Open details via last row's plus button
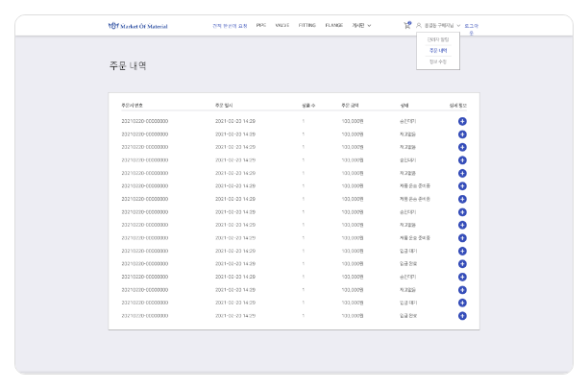Screen dimensions: 588x389 pyautogui.click(x=462, y=315)
